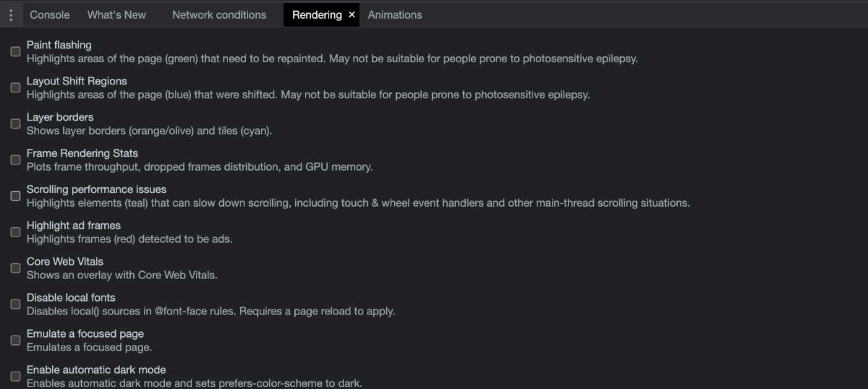Tick the Layout Shift Regions checkbox

pos(15,87)
